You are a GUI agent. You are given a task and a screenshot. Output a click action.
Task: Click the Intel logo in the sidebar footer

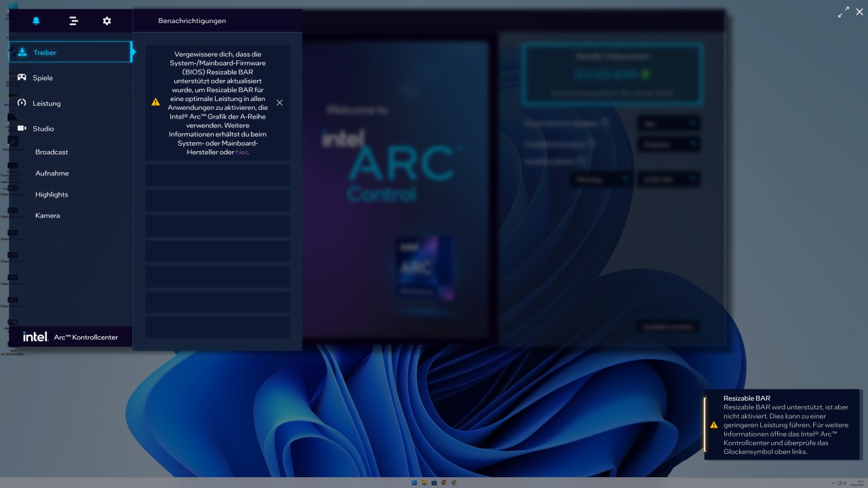35,337
